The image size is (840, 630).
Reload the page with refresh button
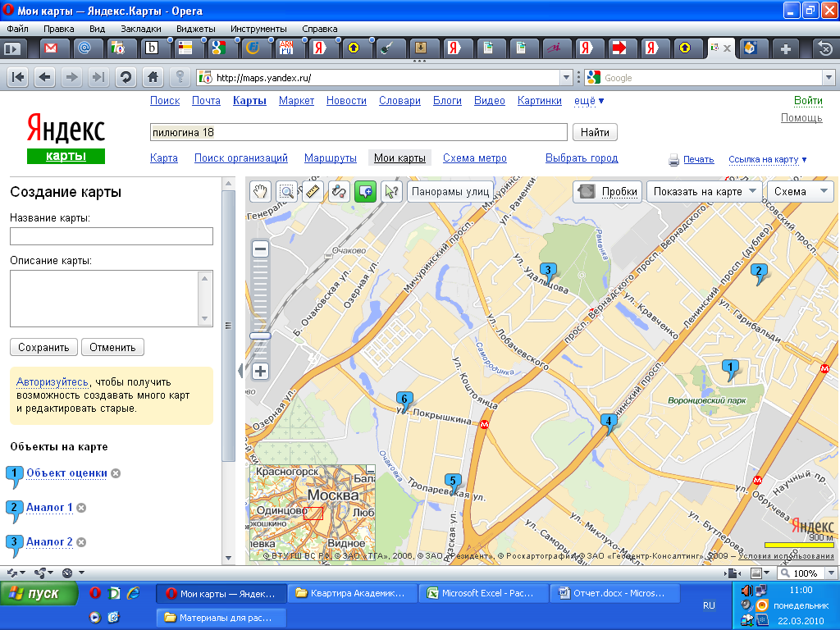[126, 78]
